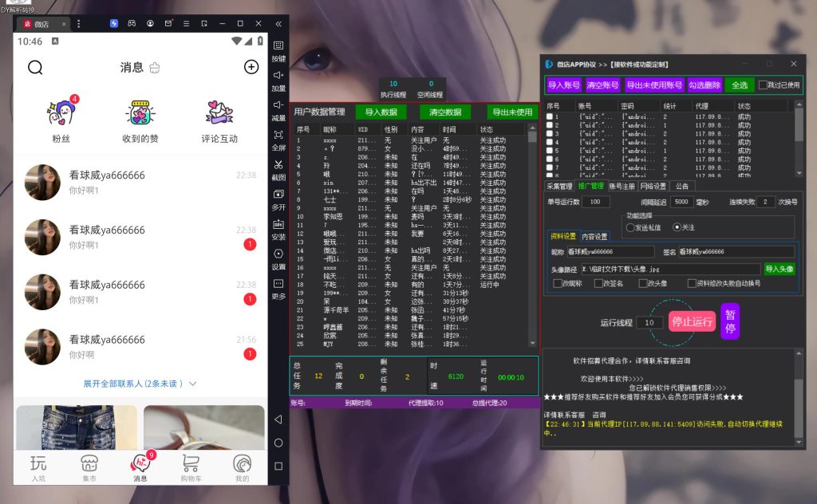Screen dimensions: 817x504
Task: Click the 勾选删除 button
Action: pyautogui.click(x=705, y=85)
